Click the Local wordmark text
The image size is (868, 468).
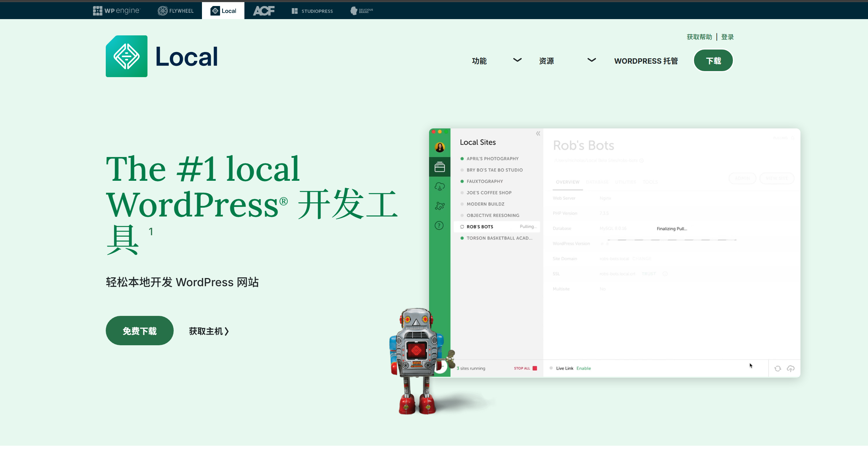186,57
